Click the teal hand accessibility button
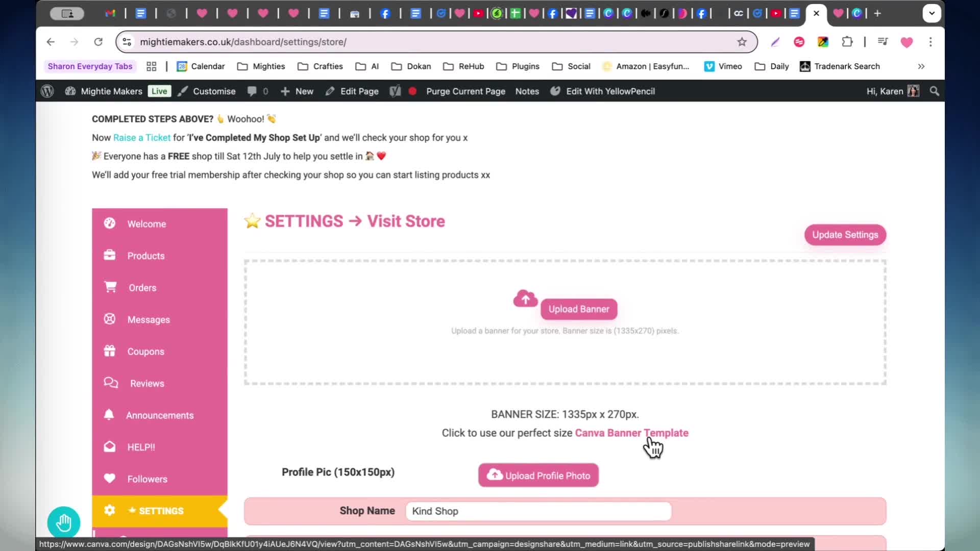This screenshot has width=980, height=551. (x=64, y=522)
